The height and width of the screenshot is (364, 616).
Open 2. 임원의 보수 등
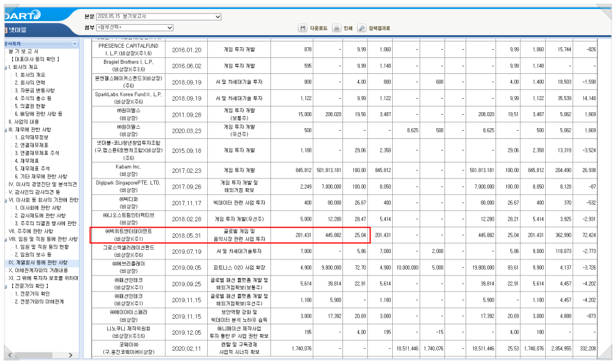(33, 255)
